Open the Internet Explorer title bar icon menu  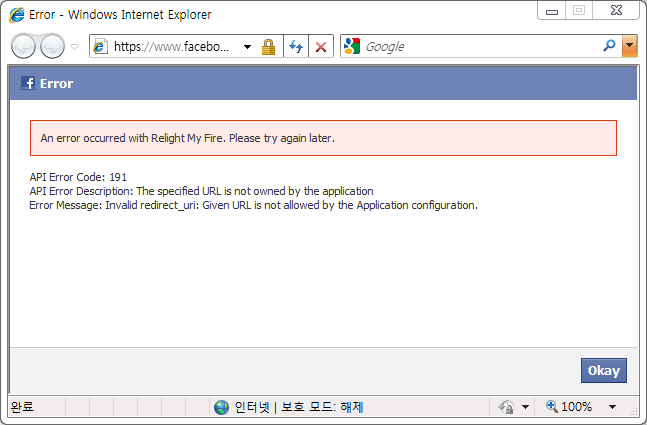click(17, 15)
